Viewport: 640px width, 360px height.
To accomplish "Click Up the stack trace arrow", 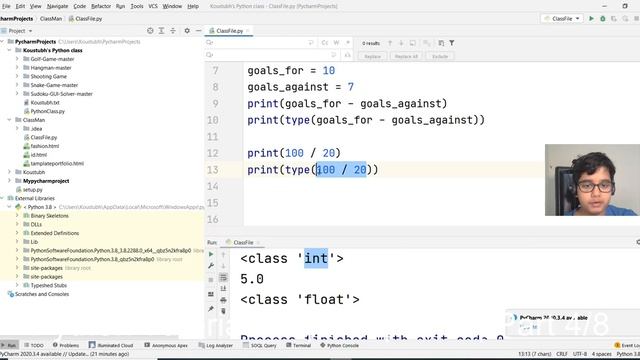I will click(x=223, y=254).
